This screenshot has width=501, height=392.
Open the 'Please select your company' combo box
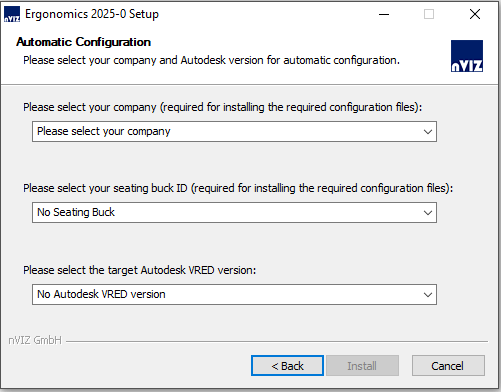tap(234, 132)
